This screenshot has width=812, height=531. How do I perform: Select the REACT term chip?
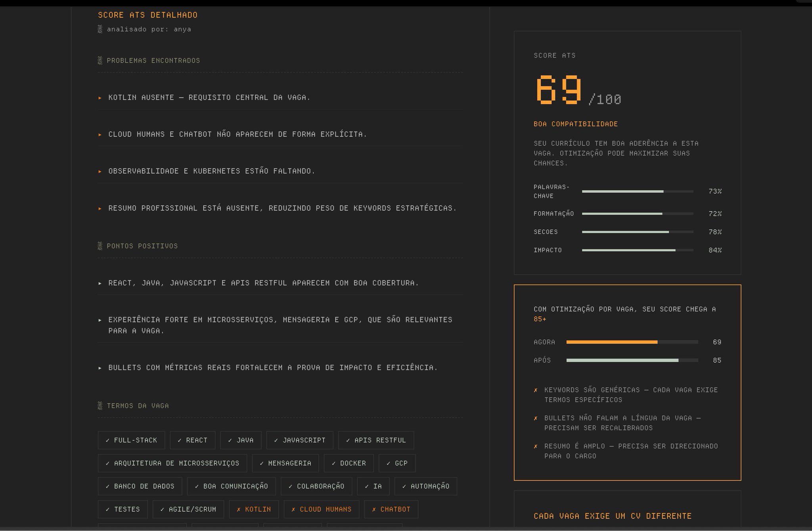click(193, 440)
